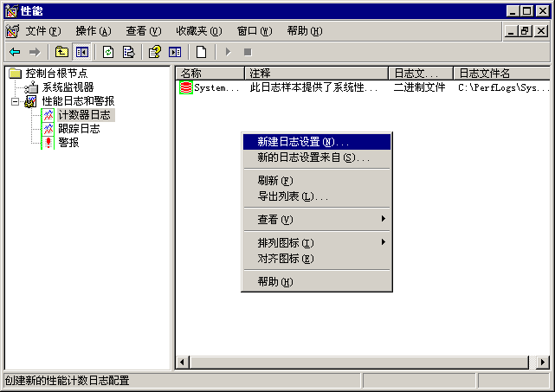Click the Stop log square icon
Viewport: 555px width, 392px height.
point(248,52)
